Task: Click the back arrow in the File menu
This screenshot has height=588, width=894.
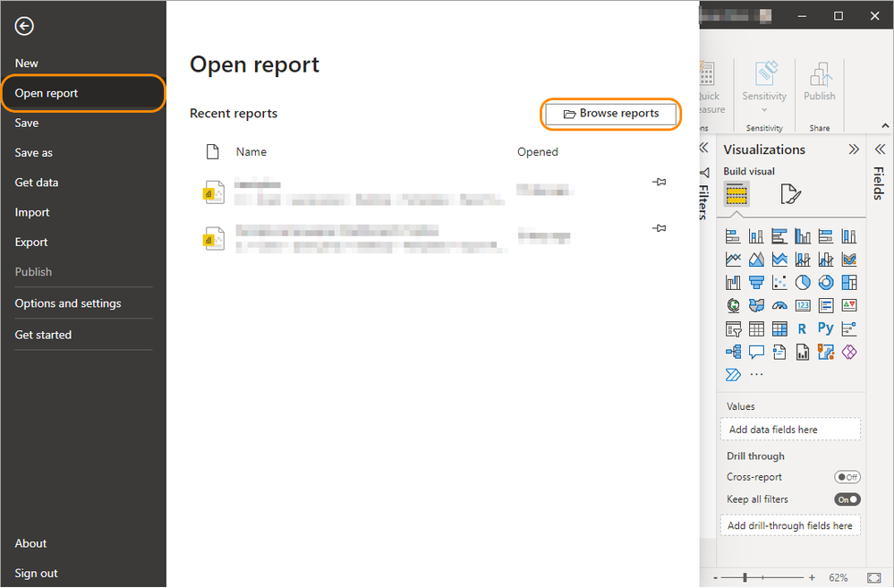Action: pos(24,26)
